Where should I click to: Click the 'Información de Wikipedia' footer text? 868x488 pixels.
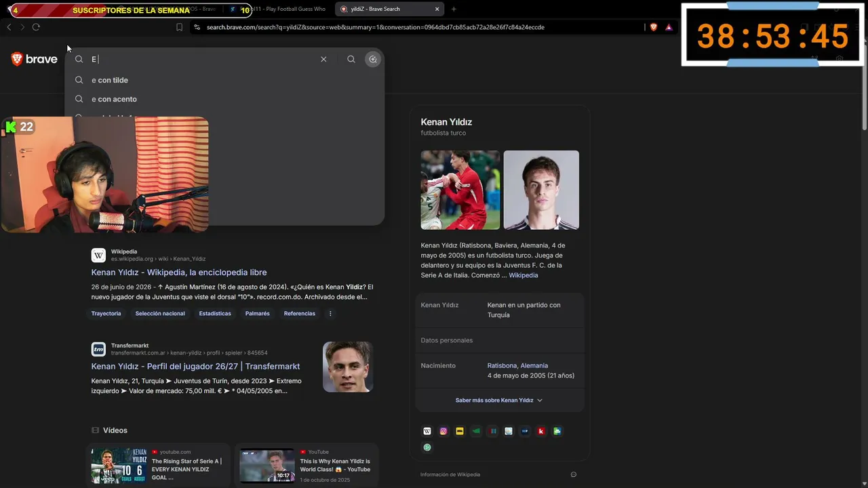[450, 474]
